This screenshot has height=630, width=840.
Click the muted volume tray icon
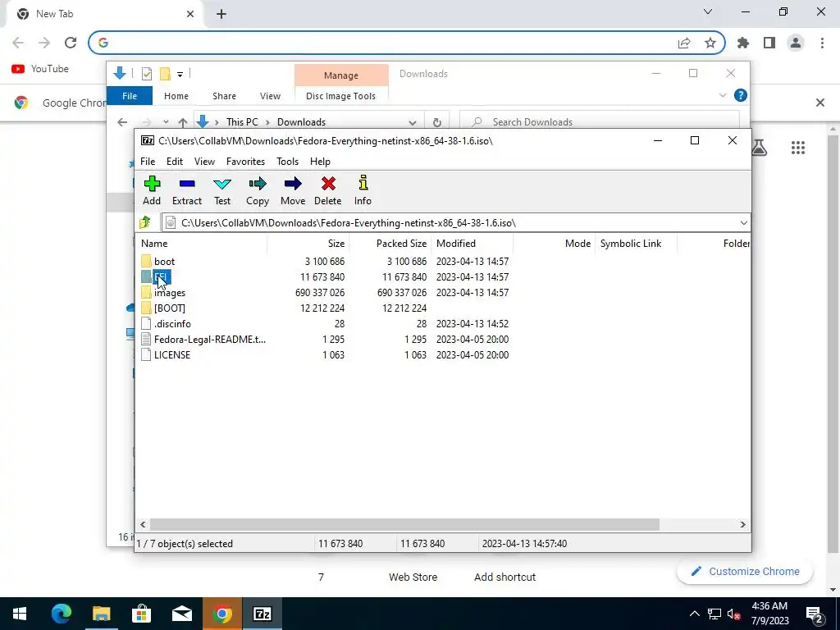734,614
